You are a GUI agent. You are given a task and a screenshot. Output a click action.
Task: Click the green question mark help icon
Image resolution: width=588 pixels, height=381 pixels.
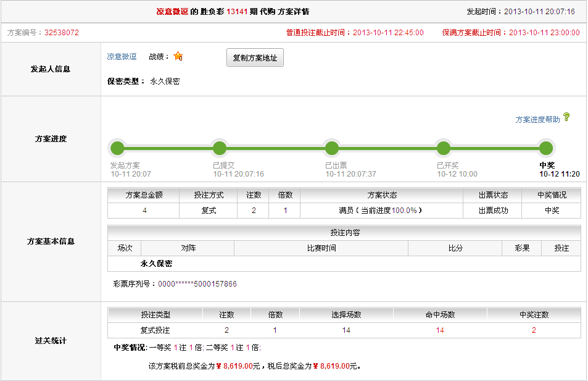point(566,117)
